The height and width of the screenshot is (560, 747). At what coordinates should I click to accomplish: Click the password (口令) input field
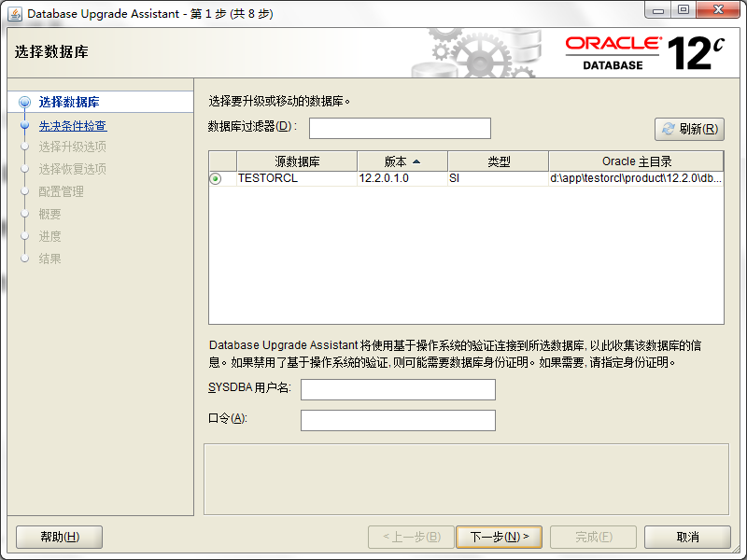pos(398,420)
